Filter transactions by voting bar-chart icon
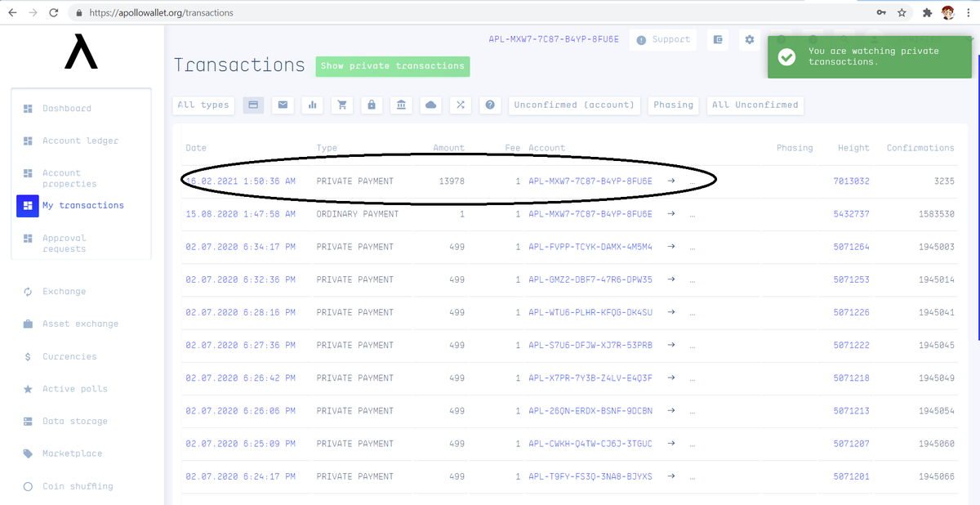 click(312, 105)
